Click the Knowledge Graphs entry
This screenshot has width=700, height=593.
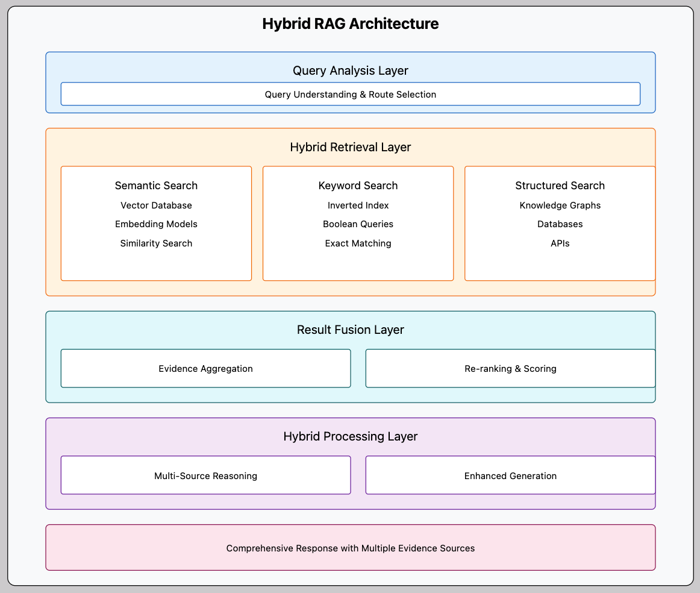pos(560,206)
